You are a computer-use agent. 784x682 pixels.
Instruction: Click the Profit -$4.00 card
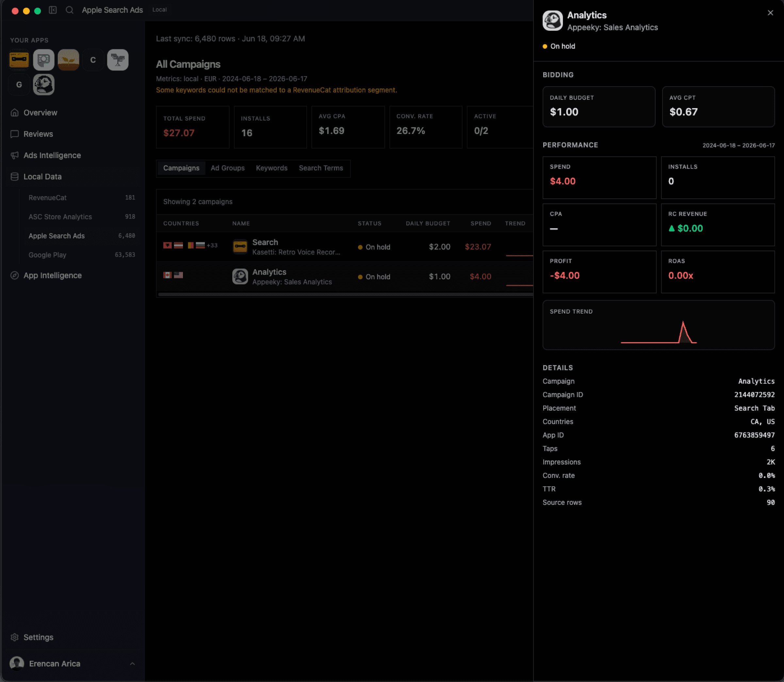tap(599, 272)
